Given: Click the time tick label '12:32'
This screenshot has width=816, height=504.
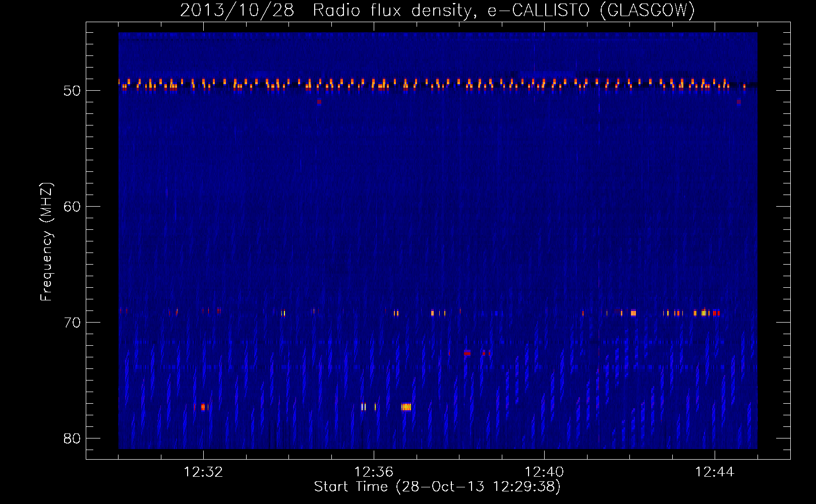Looking at the screenshot, I should pyautogui.click(x=203, y=472).
